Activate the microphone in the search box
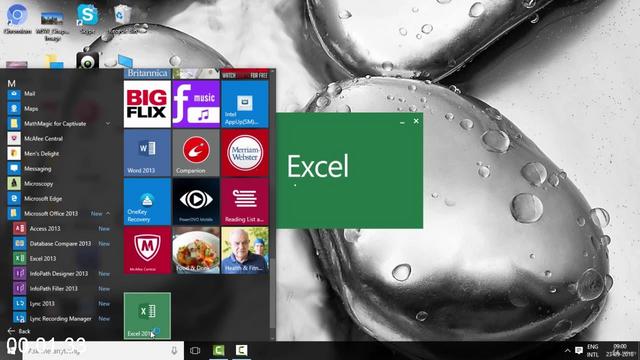This screenshot has height=360, width=640. (x=174, y=351)
